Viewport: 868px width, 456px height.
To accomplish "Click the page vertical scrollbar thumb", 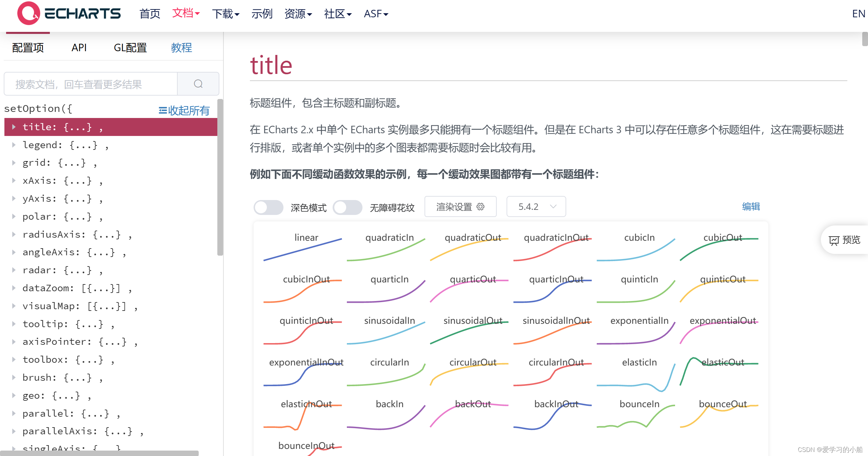I will point(865,39).
